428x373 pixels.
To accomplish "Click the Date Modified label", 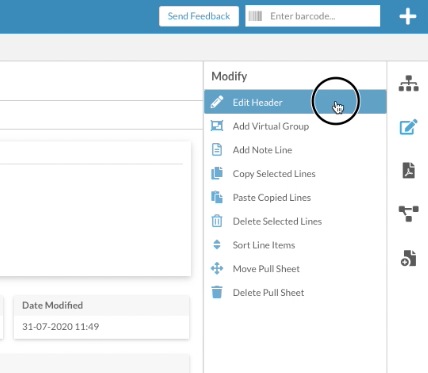I will (52, 305).
